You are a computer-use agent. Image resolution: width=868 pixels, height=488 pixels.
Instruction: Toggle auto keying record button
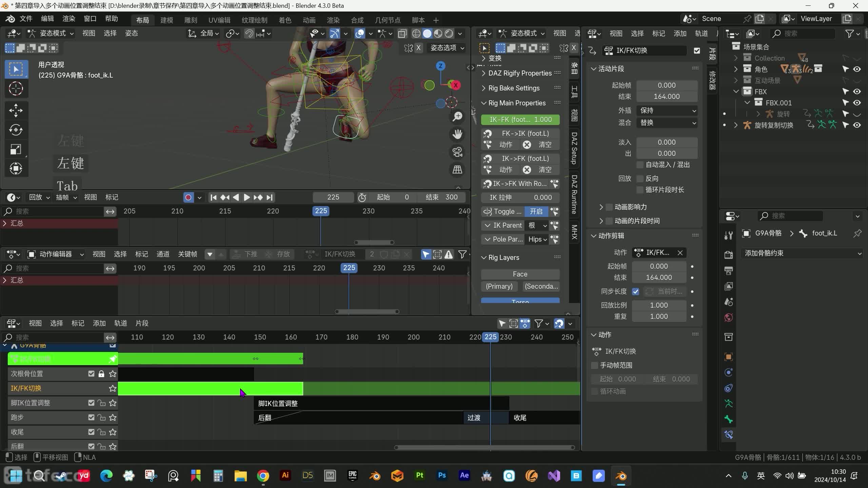[189, 197]
